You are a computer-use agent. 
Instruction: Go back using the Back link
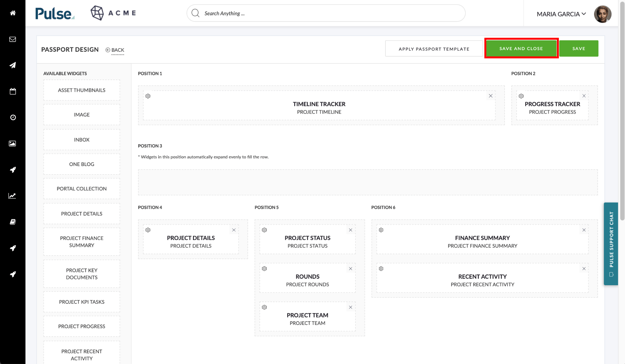tap(115, 50)
